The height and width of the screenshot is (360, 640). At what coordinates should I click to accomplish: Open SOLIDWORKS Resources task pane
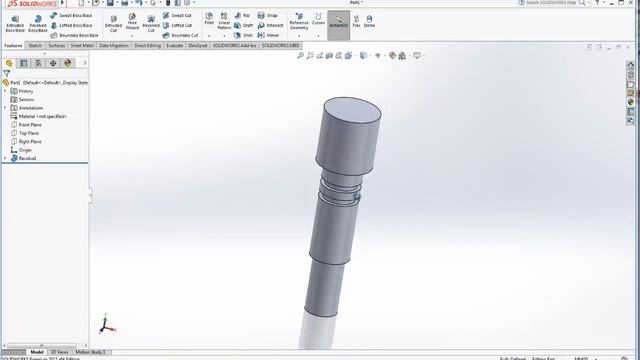pos(631,65)
